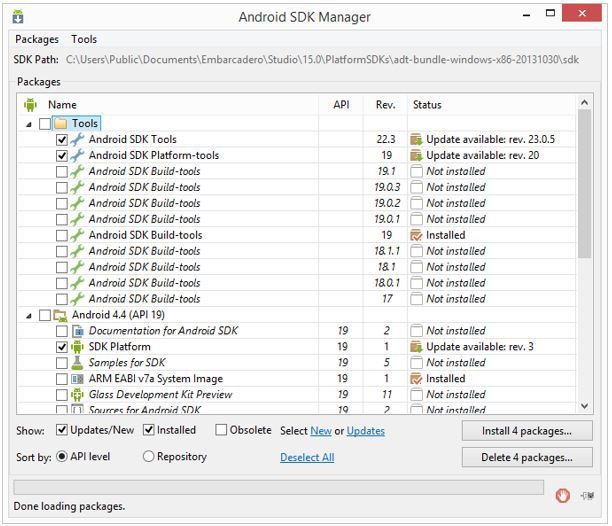The height and width of the screenshot is (526, 612).
Task: Open the Tools menu
Action: point(84,39)
